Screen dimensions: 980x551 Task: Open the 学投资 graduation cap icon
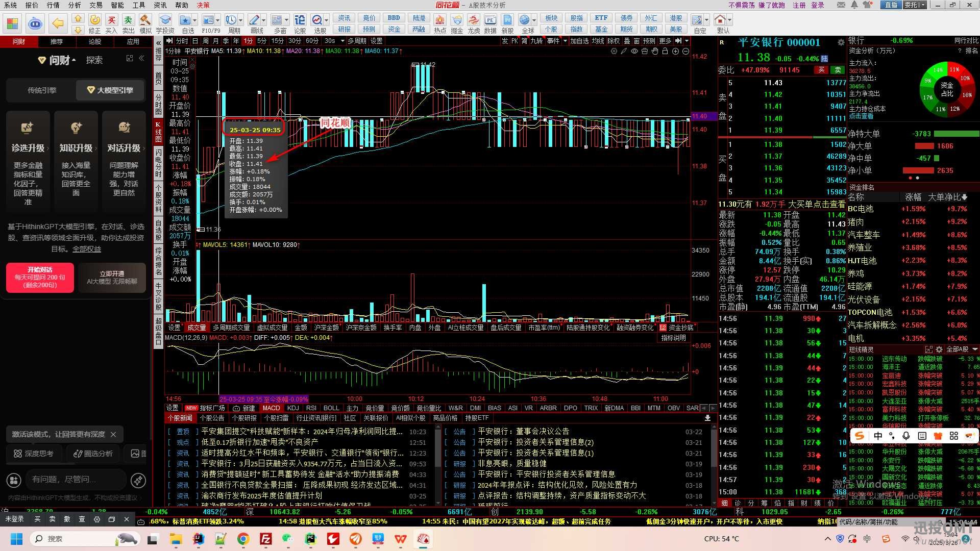coord(165,24)
